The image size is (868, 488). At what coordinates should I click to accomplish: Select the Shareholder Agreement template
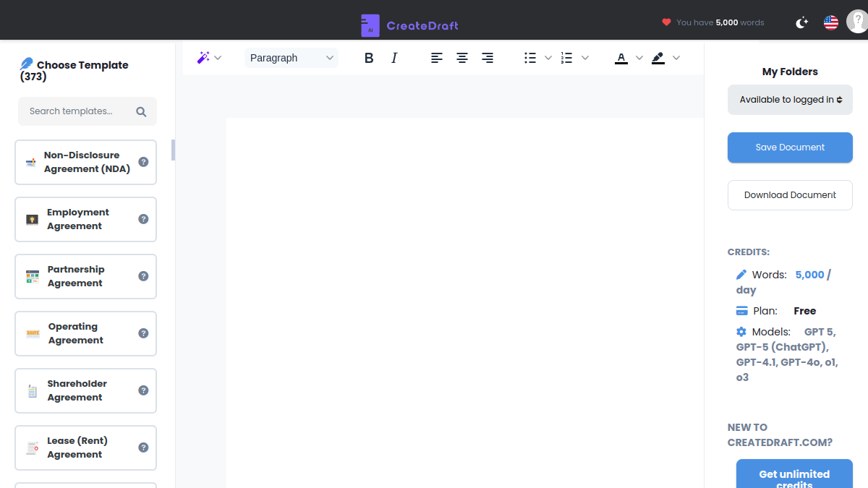click(85, 390)
